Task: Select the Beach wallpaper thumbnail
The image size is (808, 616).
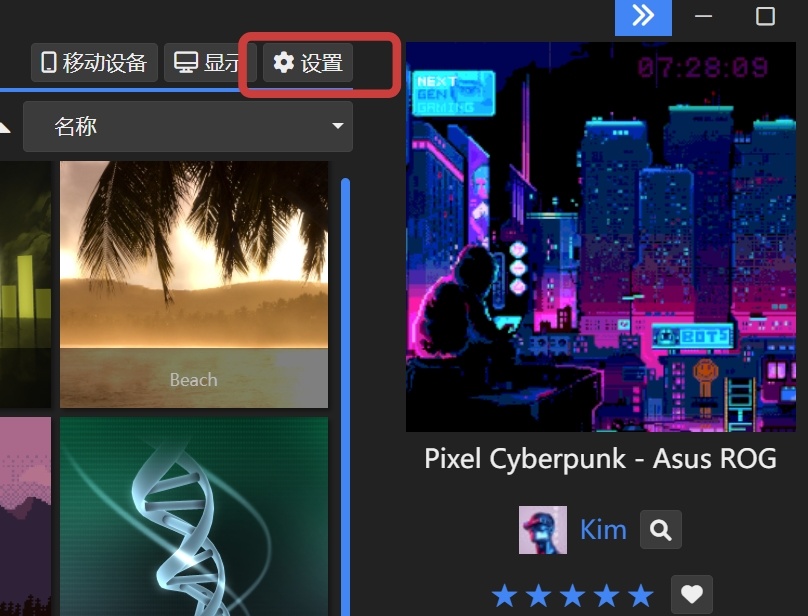Action: 194,285
